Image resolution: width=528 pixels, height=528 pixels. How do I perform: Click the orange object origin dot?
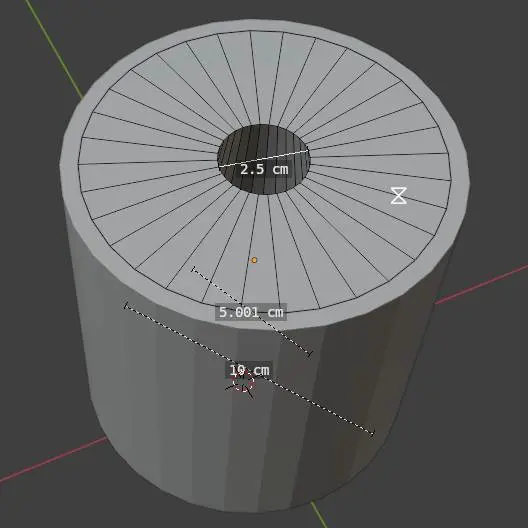[255, 260]
